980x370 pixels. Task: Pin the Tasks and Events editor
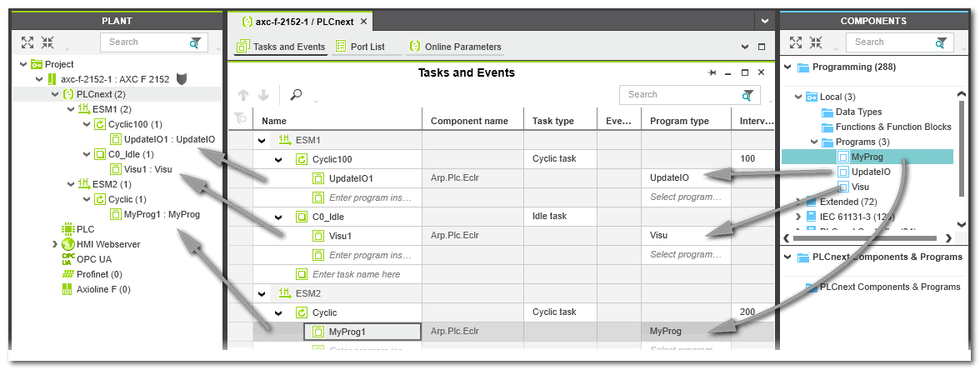(x=712, y=73)
